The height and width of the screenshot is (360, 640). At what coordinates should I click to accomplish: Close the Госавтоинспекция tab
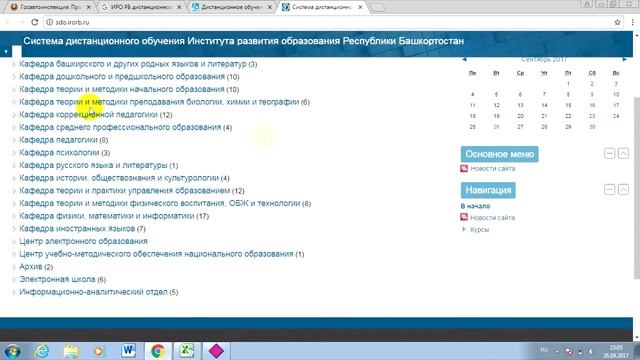pyautogui.click(x=89, y=7)
